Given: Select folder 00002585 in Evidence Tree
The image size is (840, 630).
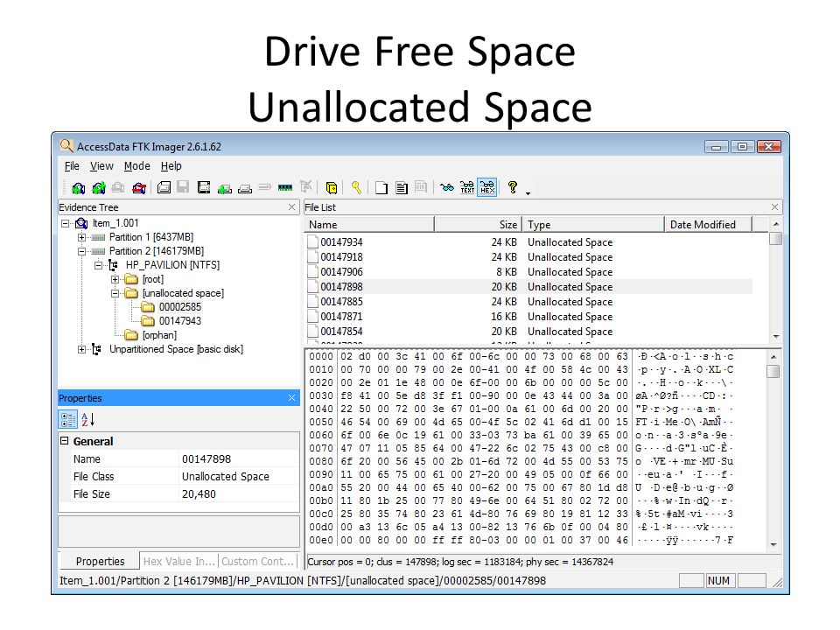Looking at the screenshot, I should 180,307.
